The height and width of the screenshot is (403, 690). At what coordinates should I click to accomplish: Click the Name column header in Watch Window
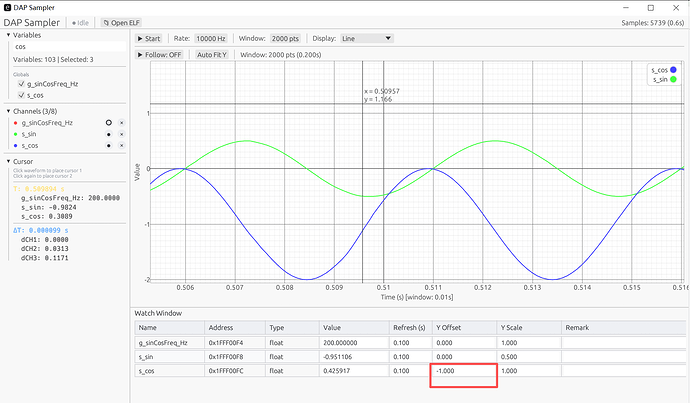pos(169,327)
